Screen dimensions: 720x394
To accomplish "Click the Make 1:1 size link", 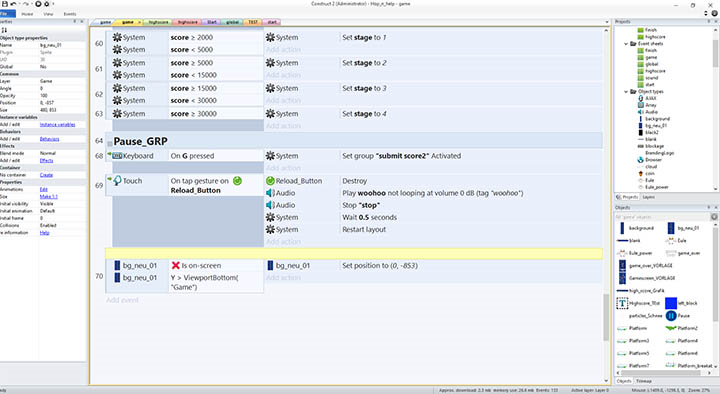I will (x=48, y=197).
